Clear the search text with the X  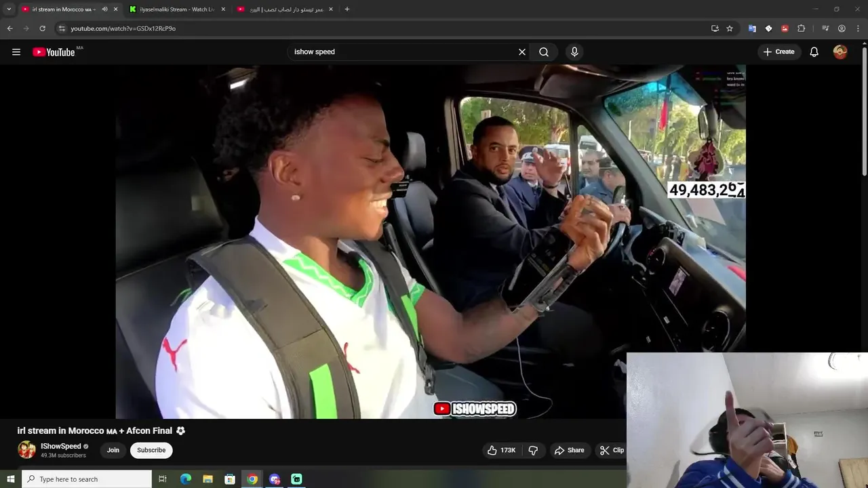pos(522,52)
